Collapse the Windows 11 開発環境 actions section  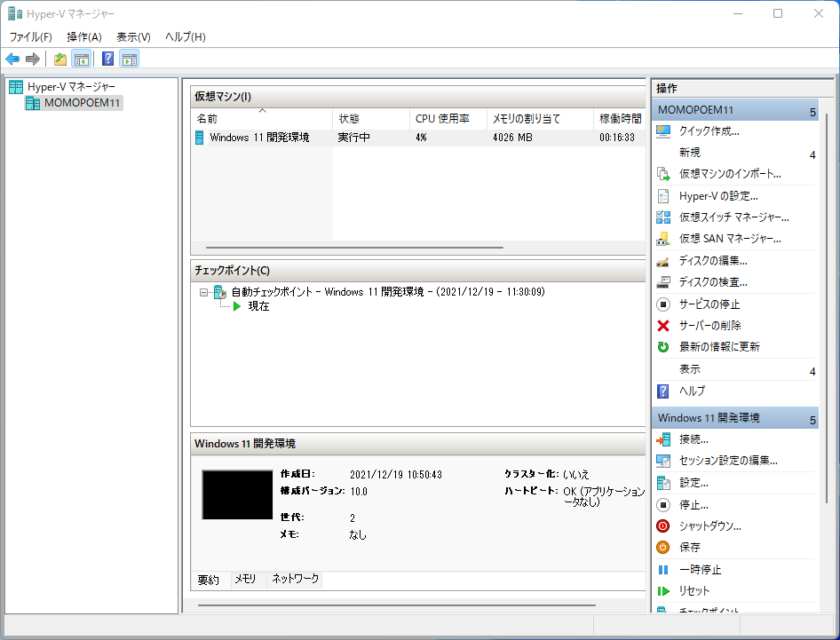pyautogui.click(x=812, y=421)
